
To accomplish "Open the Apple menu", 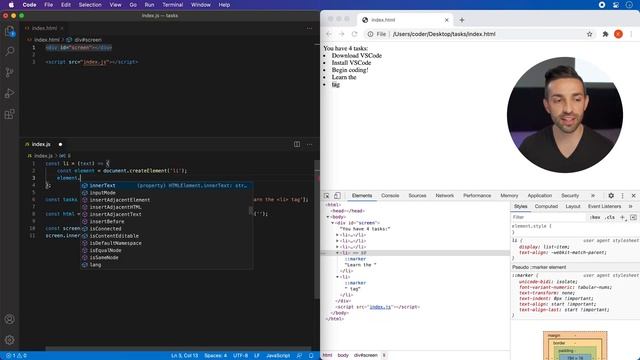I will [x=11, y=5].
